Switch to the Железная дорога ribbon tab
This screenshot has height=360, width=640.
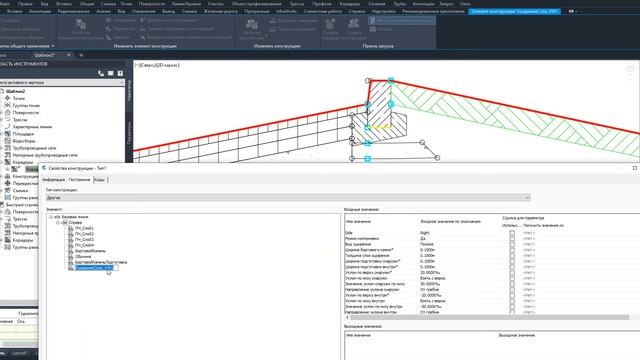pos(220,11)
